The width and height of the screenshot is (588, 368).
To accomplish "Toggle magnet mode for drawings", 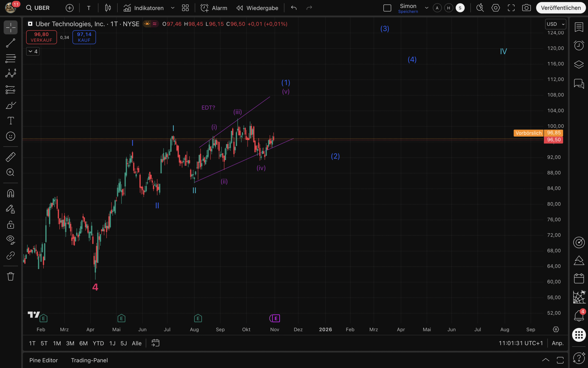I will coord(10,194).
